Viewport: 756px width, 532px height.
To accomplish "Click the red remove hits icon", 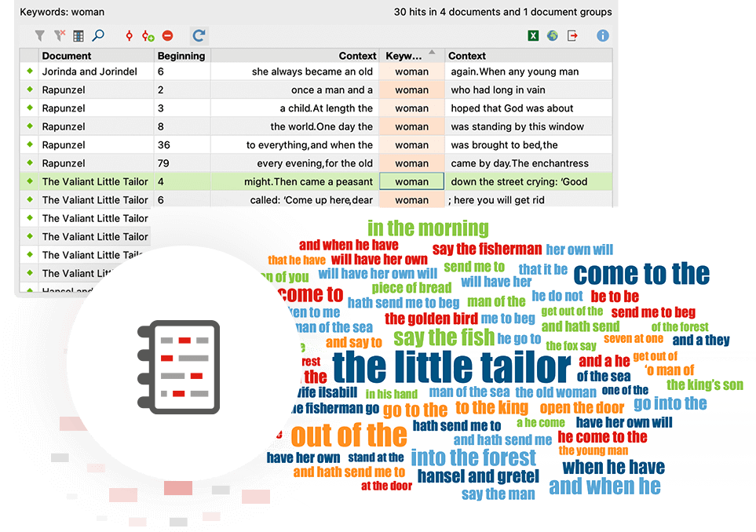I will [166, 35].
